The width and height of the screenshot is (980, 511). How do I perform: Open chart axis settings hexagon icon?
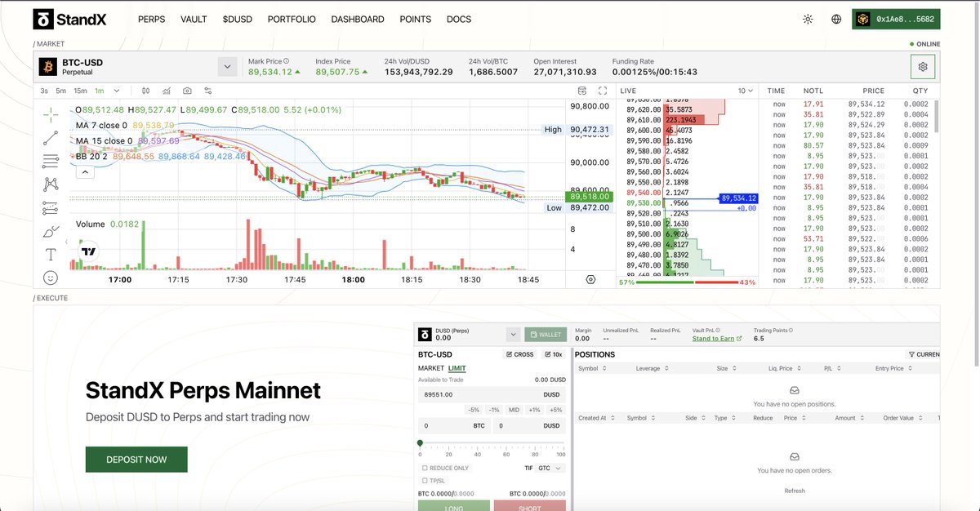point(590,279)
